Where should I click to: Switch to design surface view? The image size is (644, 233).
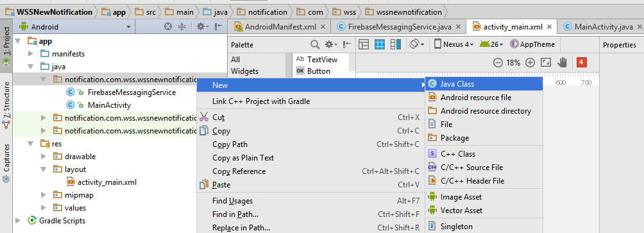(364, 44)
